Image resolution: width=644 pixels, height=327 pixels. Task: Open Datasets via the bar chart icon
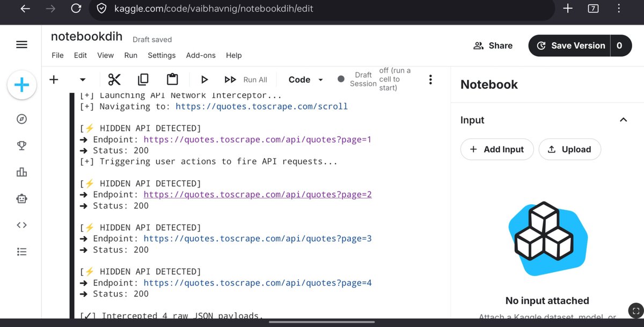point(21,172)
